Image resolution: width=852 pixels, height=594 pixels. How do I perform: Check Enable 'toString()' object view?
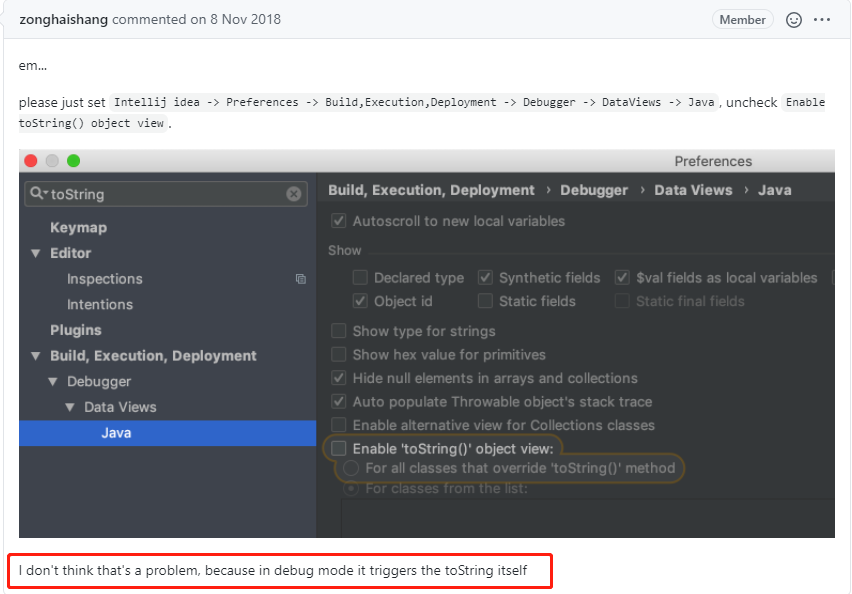tap(339, 448)
